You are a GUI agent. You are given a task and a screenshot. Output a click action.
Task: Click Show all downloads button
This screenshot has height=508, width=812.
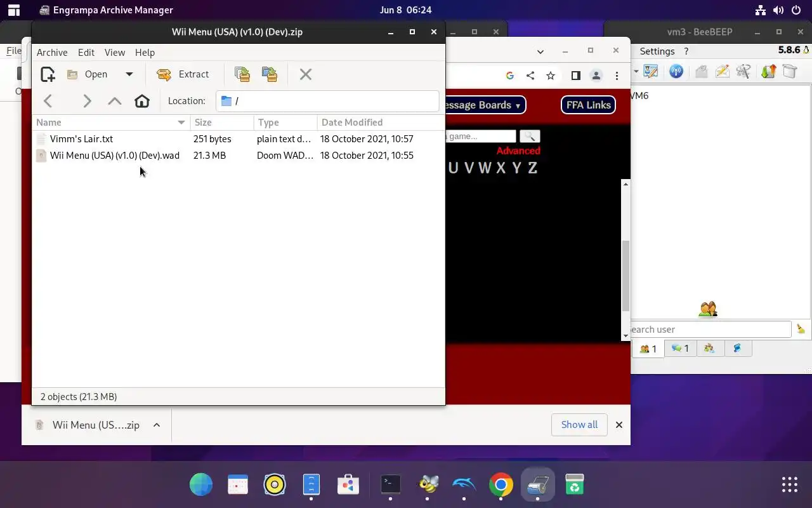coord(579,425)
